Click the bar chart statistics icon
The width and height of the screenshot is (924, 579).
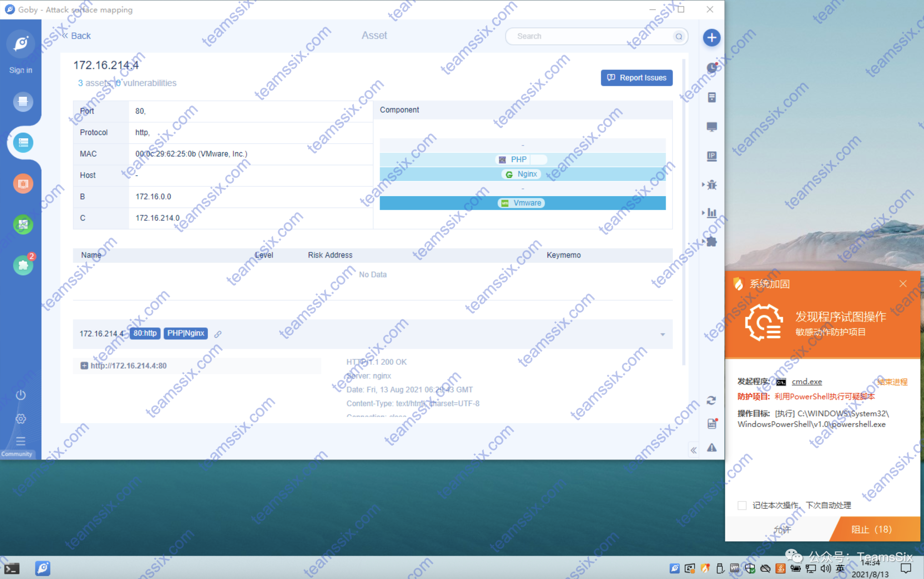tap(712, 213)
